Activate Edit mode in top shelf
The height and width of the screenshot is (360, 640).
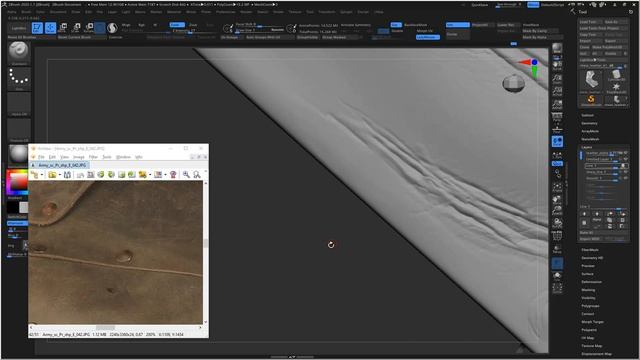click(x=37, y=28)
